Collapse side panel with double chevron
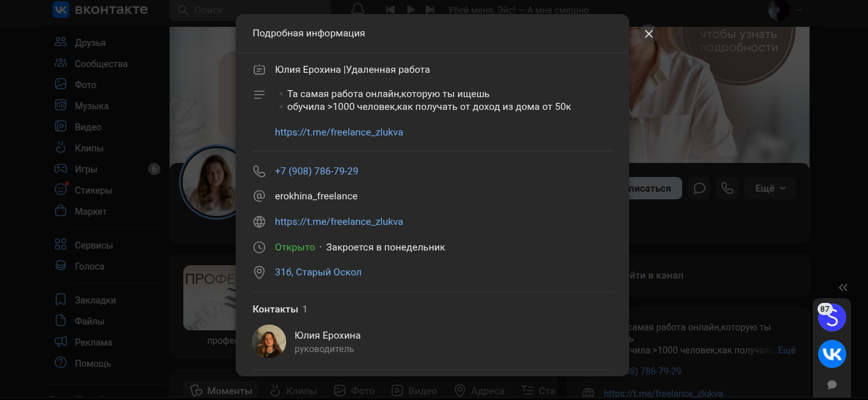 (843, 288)
